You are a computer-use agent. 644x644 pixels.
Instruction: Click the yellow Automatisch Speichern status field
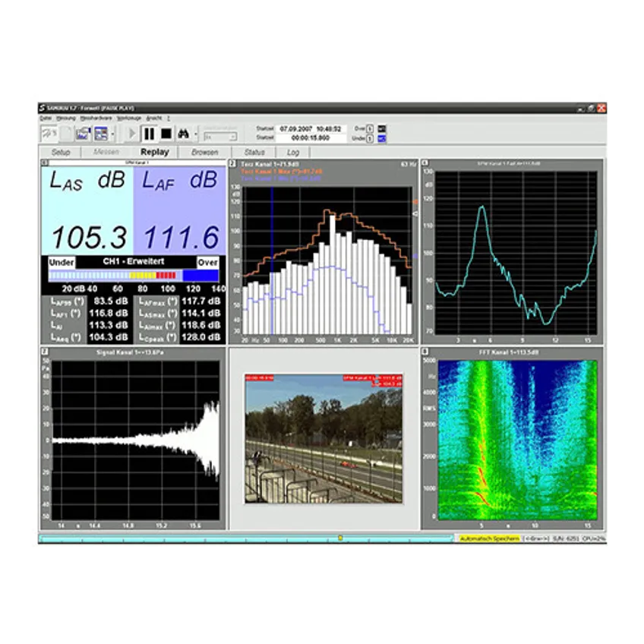(x=489, y=538)
